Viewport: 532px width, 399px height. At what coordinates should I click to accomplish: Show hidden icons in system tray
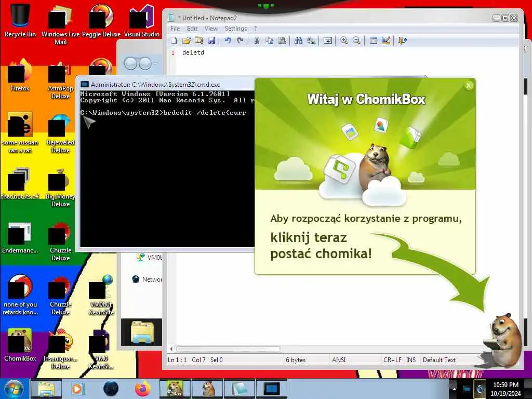[x=454, y=389]
